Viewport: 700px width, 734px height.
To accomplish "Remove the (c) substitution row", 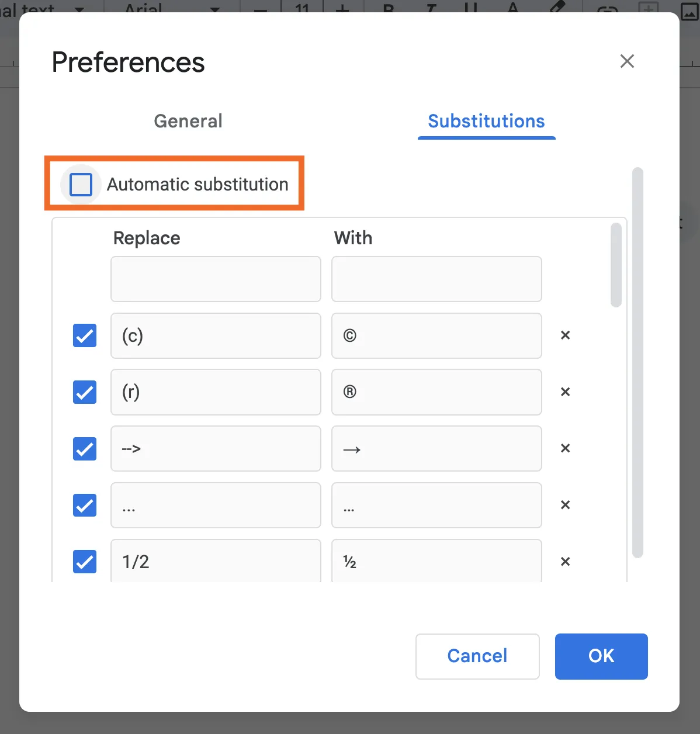I will (565, 335).
